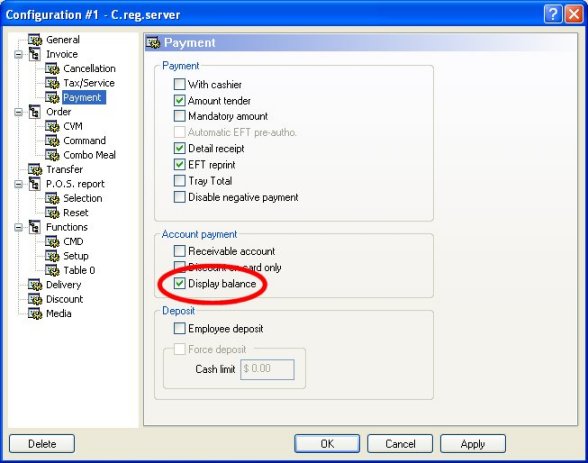The height and width of the screenshot is (463, 588).
Task: Collapse the P.O.S. report node
Action: point(18,184)
